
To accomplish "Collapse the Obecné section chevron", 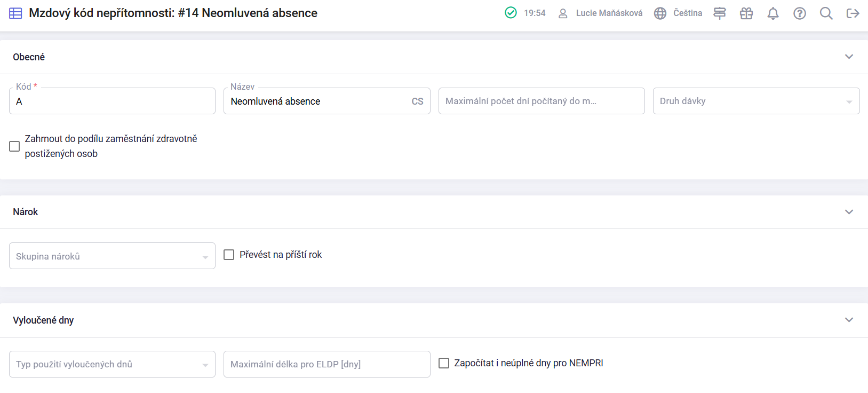I will click(849, 57).
